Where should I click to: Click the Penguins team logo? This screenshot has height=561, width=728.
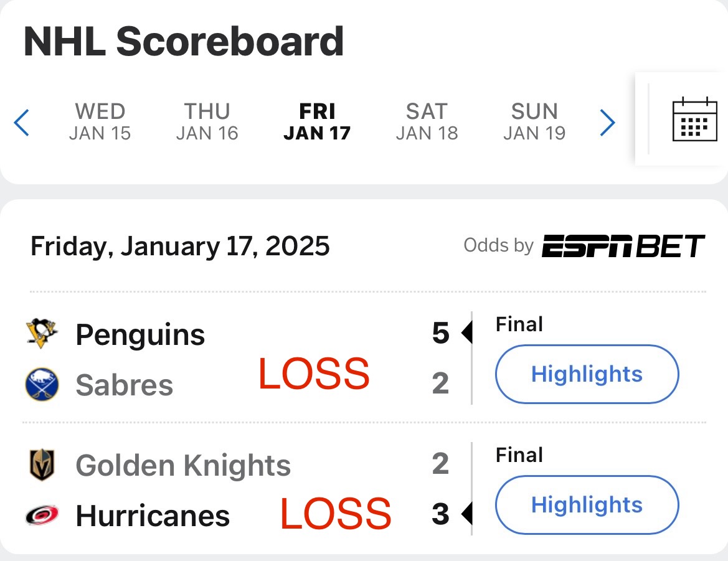pos(42,333)
